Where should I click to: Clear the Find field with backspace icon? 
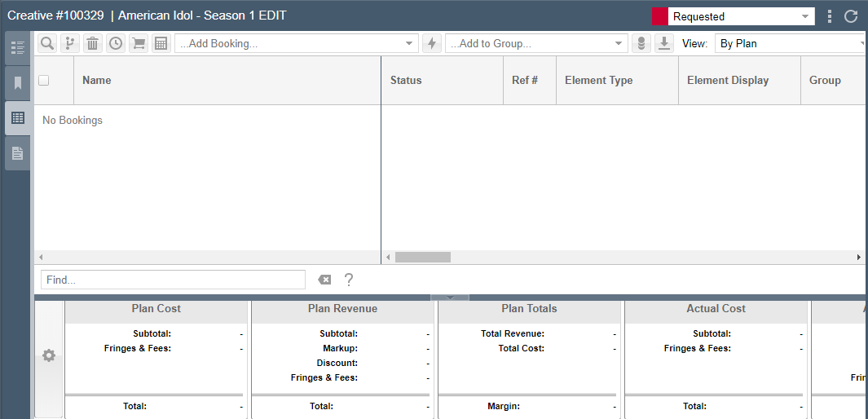point(324,280)
